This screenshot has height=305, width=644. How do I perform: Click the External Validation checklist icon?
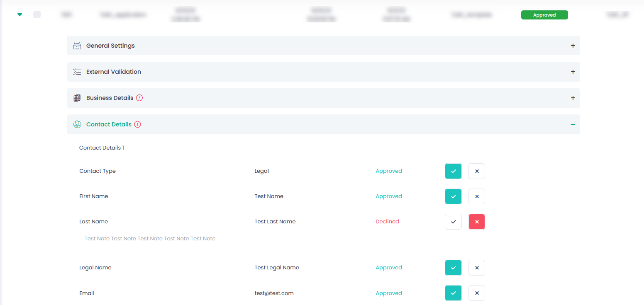coord(77,72)
